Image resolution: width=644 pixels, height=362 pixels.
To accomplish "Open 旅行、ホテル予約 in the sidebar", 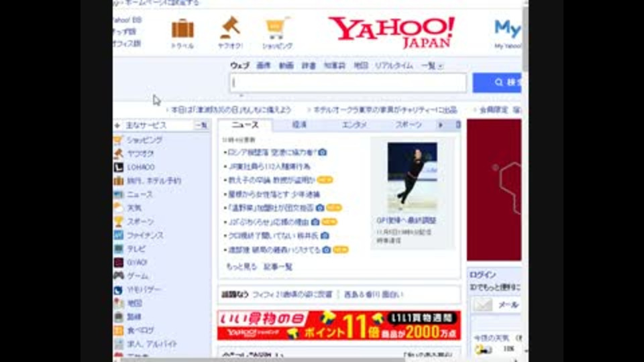I will [x=154, y=180].
